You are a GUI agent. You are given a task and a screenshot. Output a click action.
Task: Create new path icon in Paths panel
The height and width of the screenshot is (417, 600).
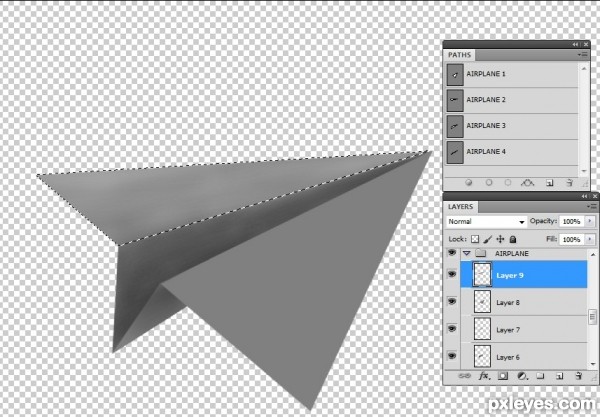point(550,183)
